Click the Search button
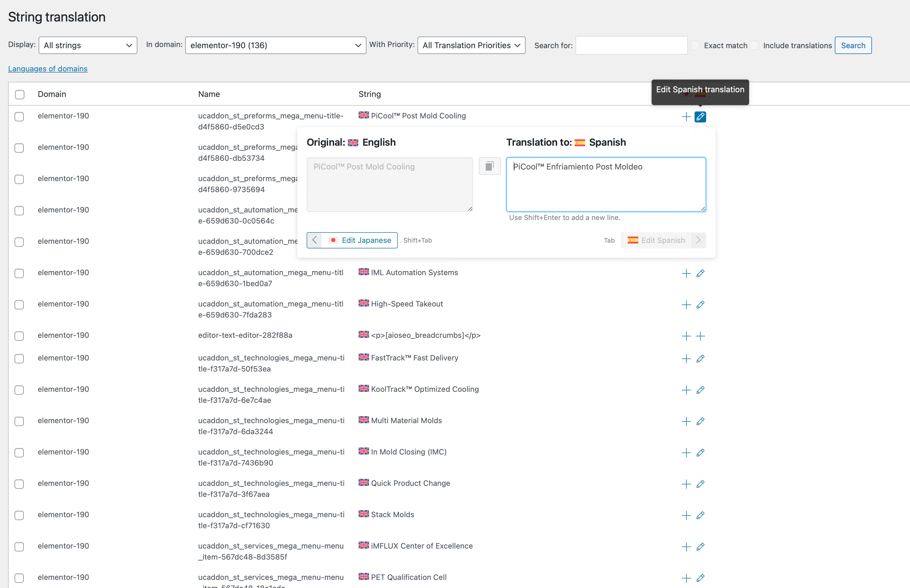This screenshot has width=910, height=588. click(853, 46)
